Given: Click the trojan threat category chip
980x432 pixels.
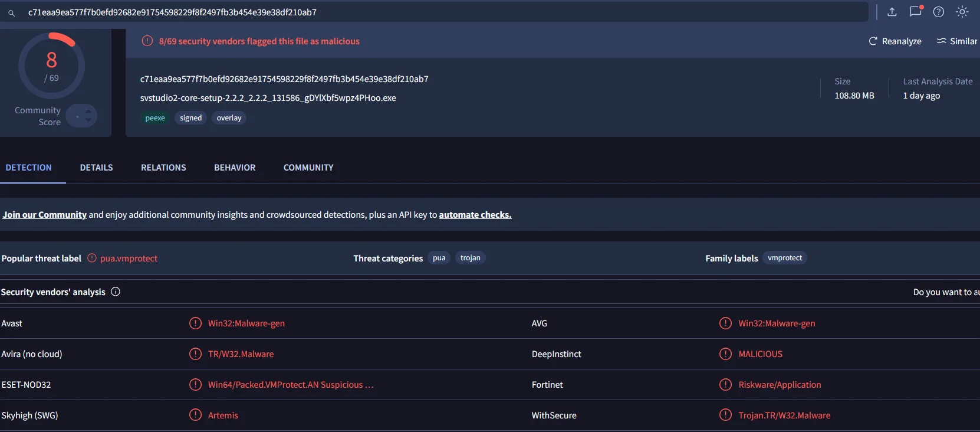Looking at the screenshot, I should 471,258.
